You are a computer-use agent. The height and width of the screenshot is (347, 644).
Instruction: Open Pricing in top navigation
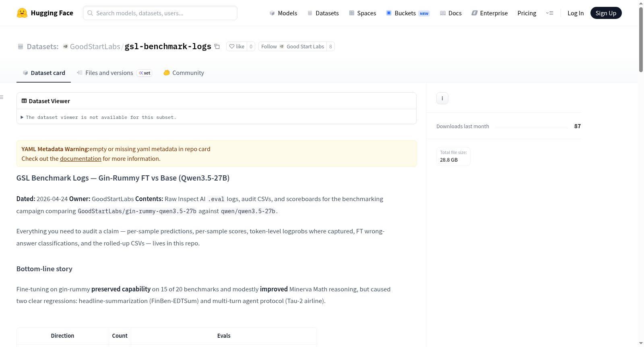coord(527,13)
